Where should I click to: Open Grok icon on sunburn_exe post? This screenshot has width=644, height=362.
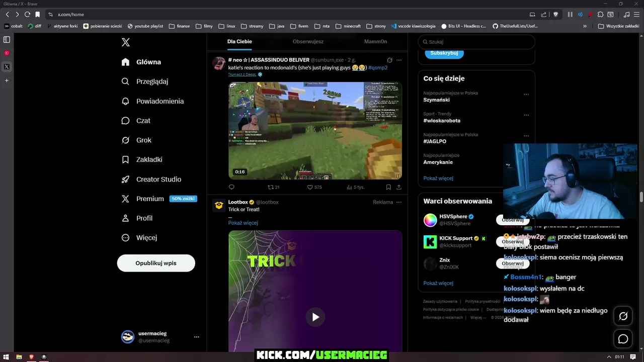[389, 60]
